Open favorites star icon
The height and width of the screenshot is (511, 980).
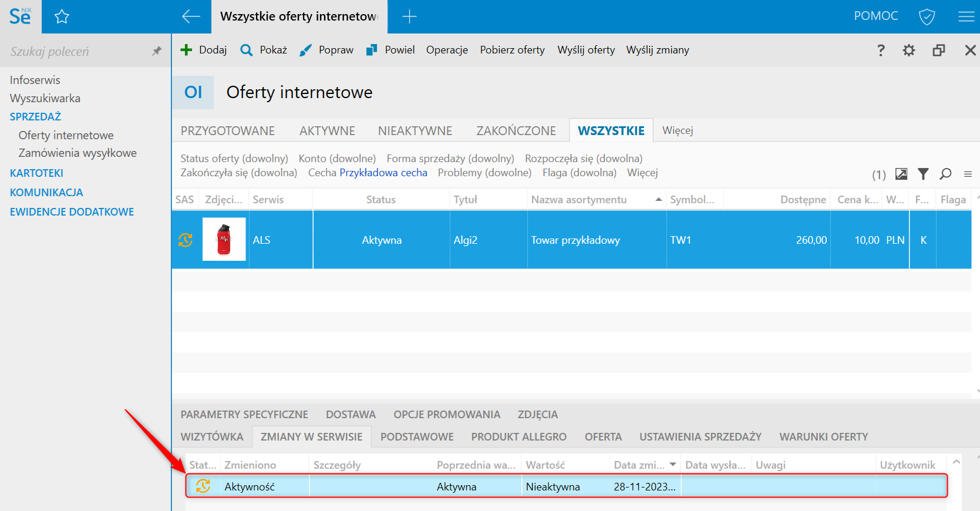click(x=62, y=16)
